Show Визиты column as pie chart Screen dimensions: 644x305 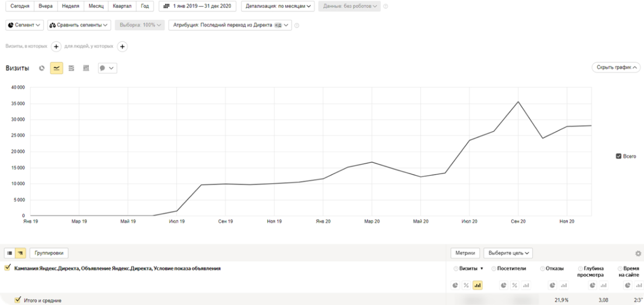tap(455, 285)
